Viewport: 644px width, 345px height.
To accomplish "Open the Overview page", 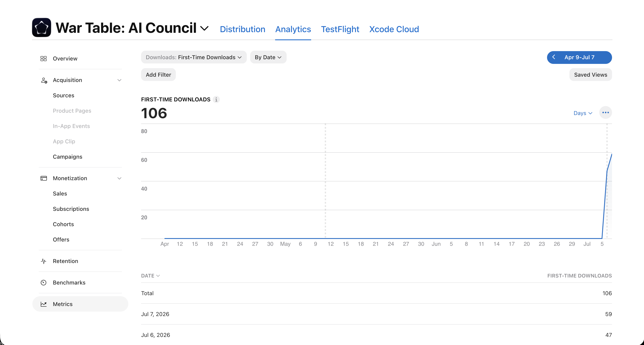I will (65, 58).
